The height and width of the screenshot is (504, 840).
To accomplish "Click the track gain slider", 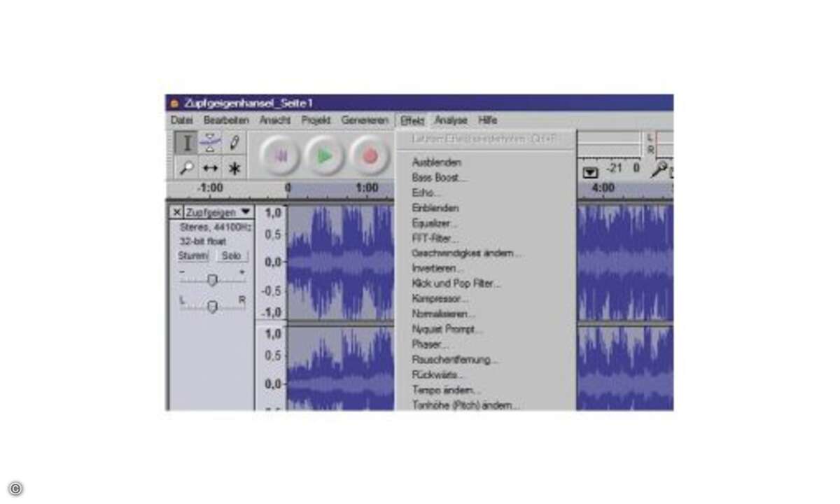I will [213, 280].
